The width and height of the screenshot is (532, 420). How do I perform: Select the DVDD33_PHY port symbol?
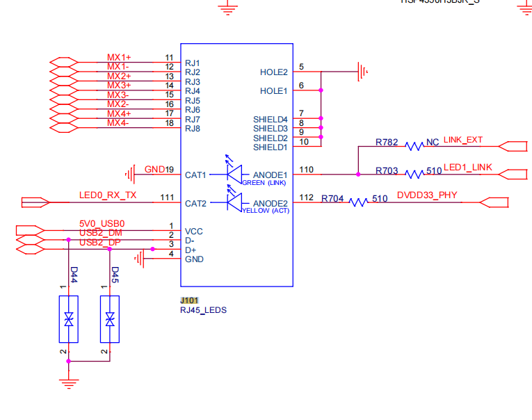[494, 202]
